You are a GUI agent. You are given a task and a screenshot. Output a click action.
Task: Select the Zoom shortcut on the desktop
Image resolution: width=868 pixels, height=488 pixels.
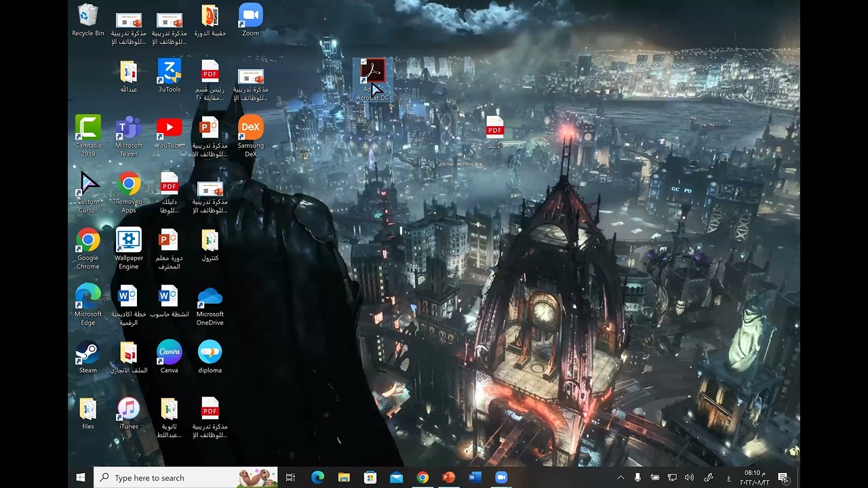tap(251, 20)
